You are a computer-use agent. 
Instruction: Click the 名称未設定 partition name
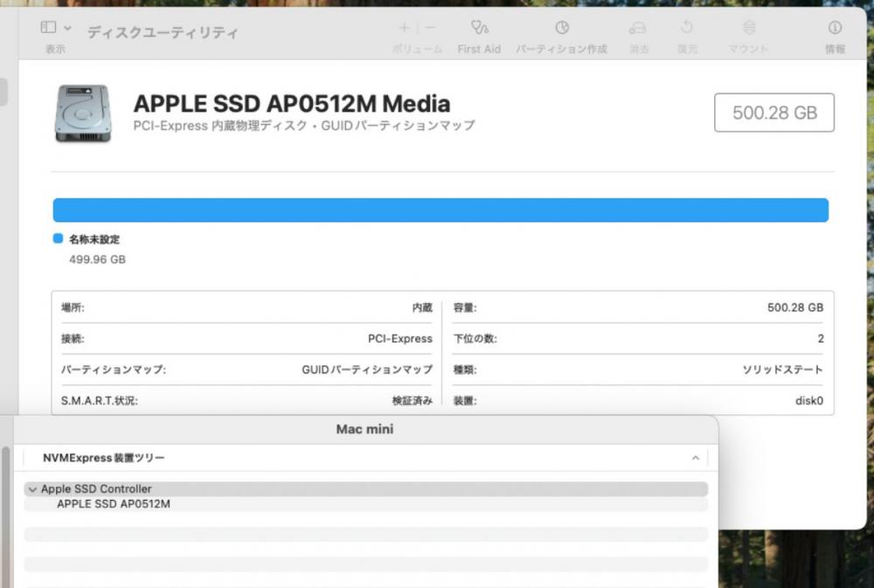click(x=94, y=239)
